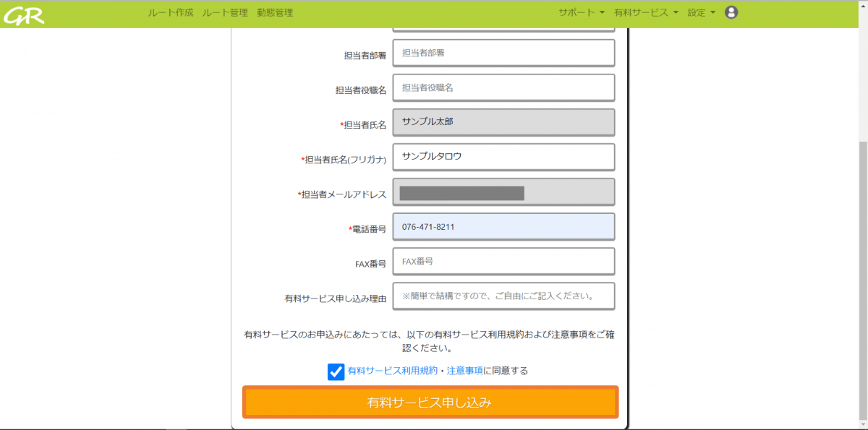The height and width of the screenshot is (430, 868).
Task: Open the 注意事項 link
Action: (465, 371)
